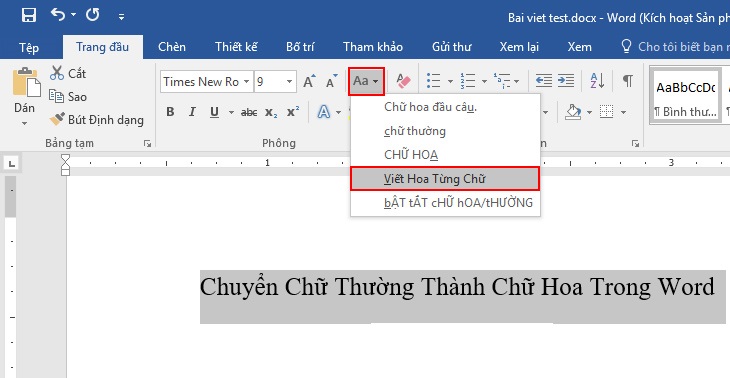Cut selection with Cắt

(x=68, y=73)
